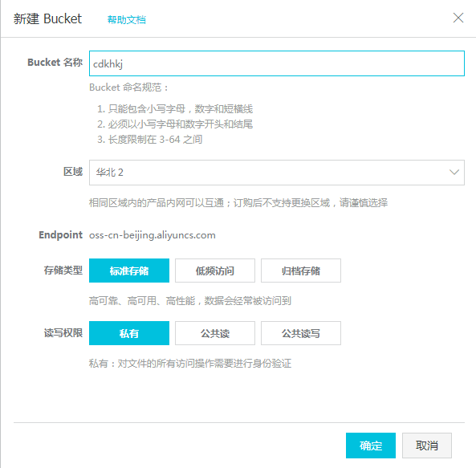476x468 pixels.
Task: Click the 区域 field label
Action: coord(73,172)
